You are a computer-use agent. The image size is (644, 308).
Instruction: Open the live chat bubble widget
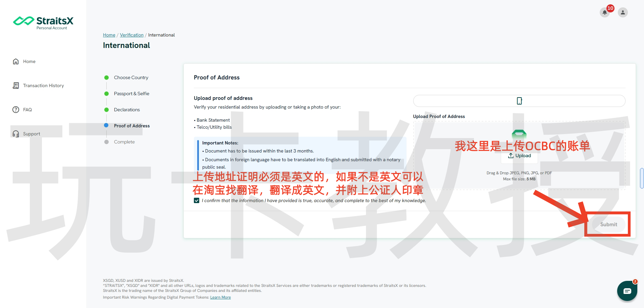pos(627,291)
